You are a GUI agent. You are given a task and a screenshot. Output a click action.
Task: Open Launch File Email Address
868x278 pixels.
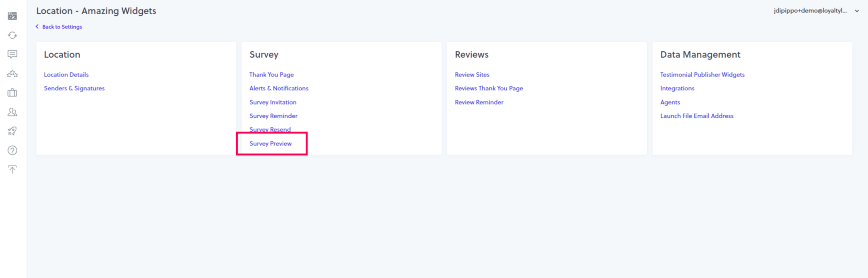click(x=696, y=116)
